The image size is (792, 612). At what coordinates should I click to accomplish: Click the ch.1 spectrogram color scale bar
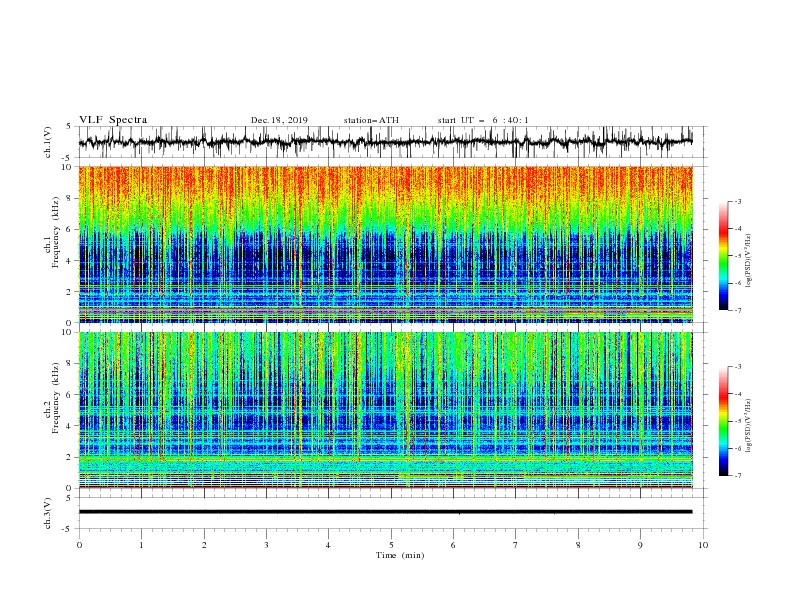[724, 256]
